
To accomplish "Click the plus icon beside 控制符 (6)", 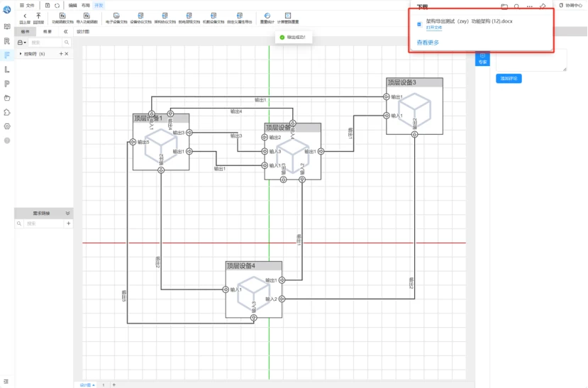I will (61, 54).
